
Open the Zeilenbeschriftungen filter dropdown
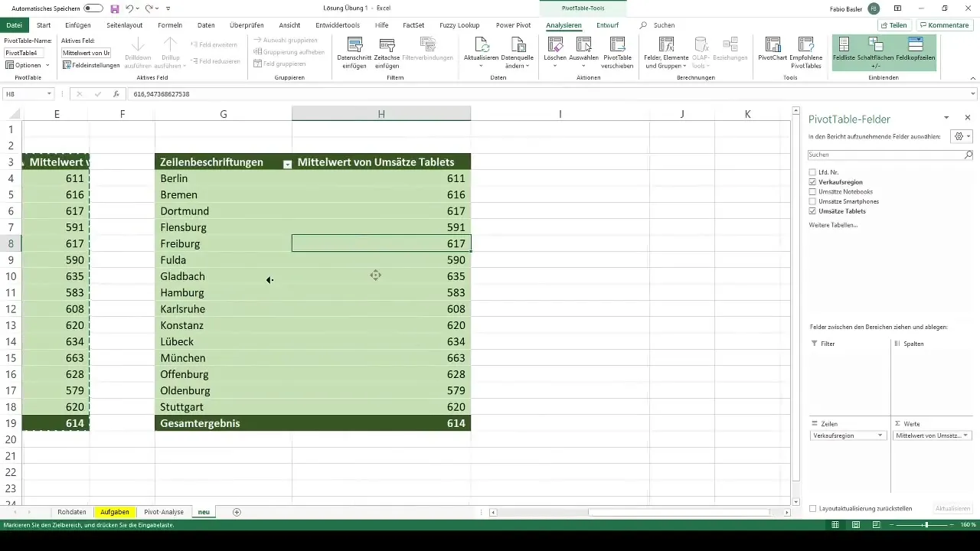pos(287,163)
